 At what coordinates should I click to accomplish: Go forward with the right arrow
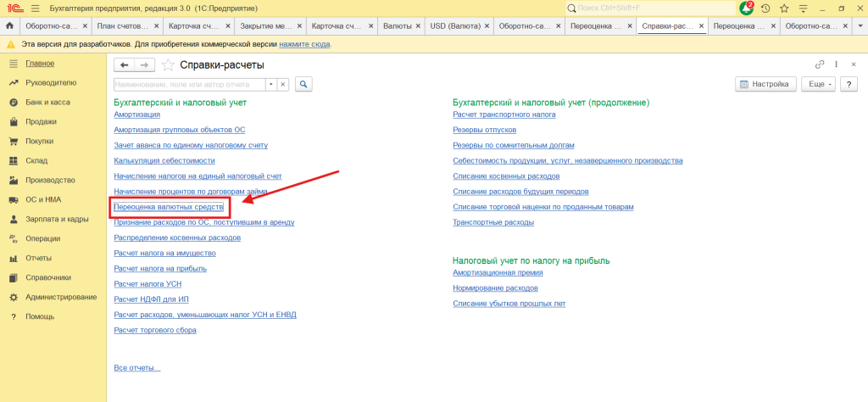[145, 65]
